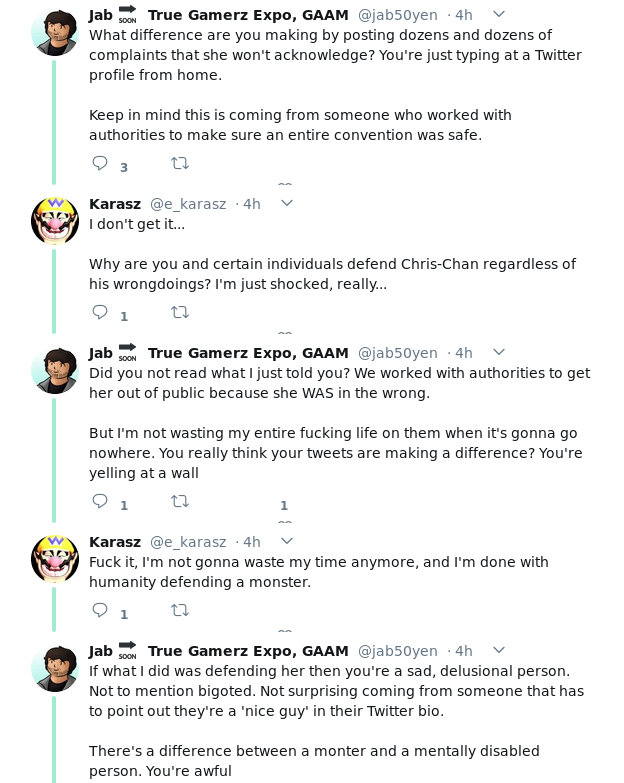This screenshot has width=624, height=783.
Task: Expand options chevron on Karasz's "Fuck it" tweet
Action: click(287, 541)
